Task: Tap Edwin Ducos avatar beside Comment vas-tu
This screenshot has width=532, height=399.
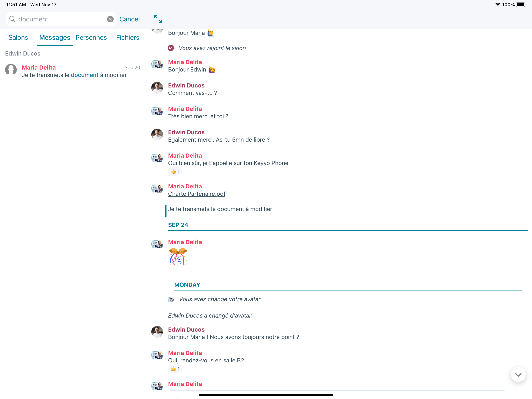Action: click(157, 88)
